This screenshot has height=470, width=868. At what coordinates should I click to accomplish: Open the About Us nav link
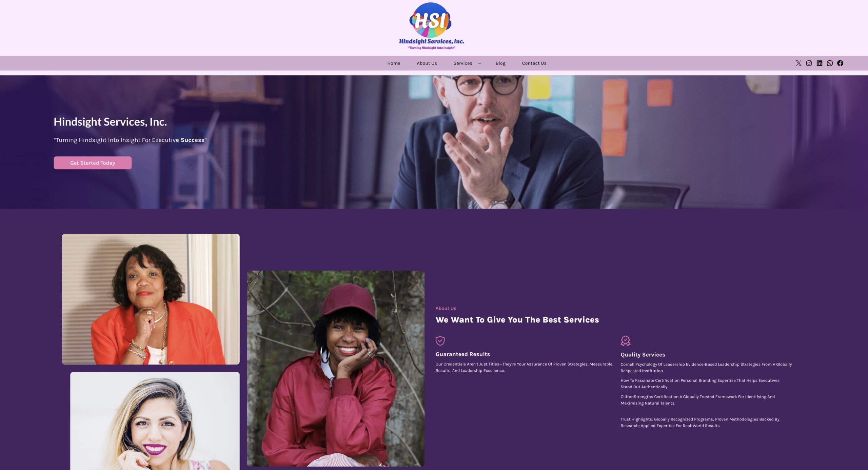pyautogui.click(x=427, y=63)
